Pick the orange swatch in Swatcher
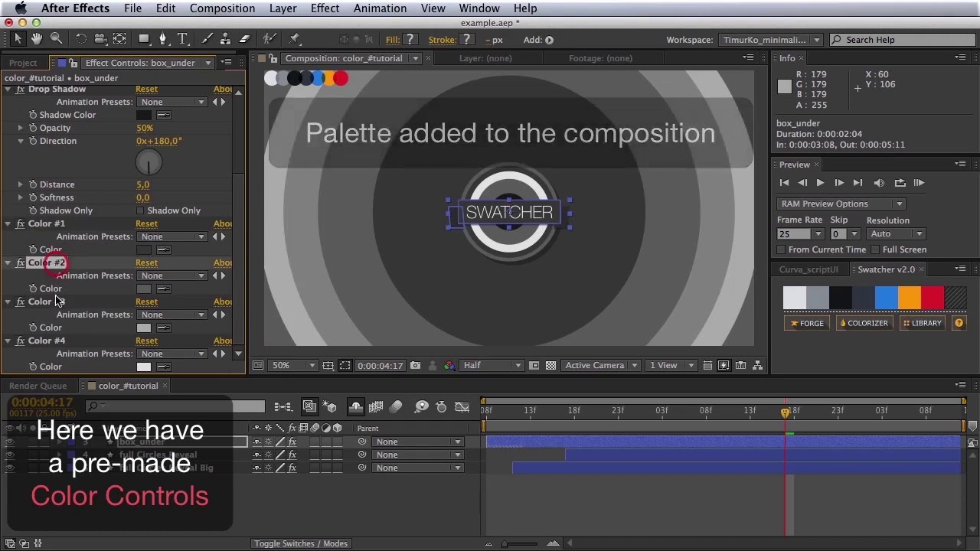 pos(910,298)
